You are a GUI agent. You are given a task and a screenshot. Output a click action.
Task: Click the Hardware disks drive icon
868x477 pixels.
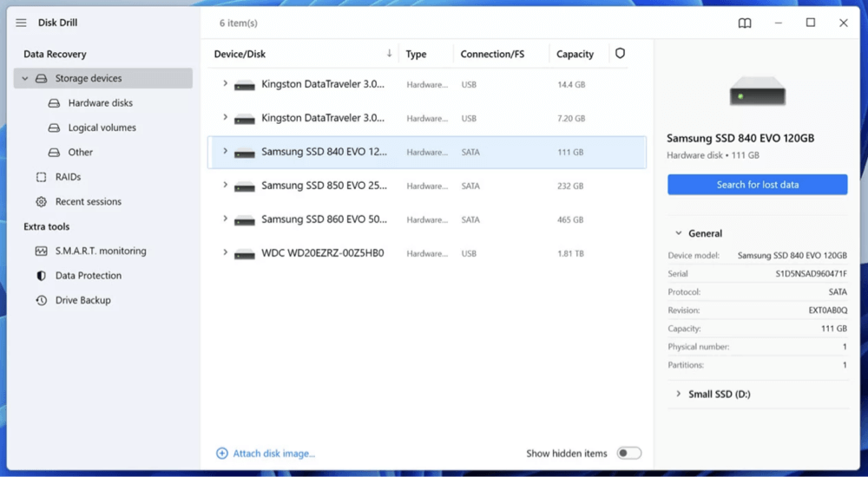pos(54,103)
